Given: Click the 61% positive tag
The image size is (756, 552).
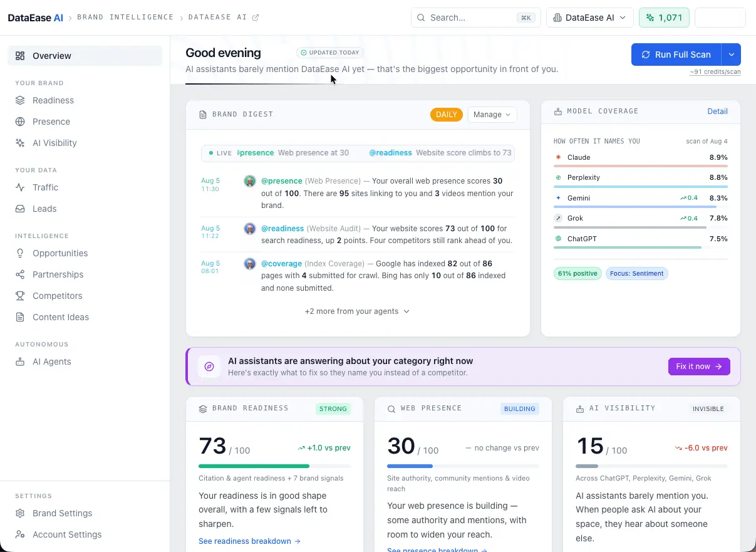Looking at the screenshot, I should point(577,274).
